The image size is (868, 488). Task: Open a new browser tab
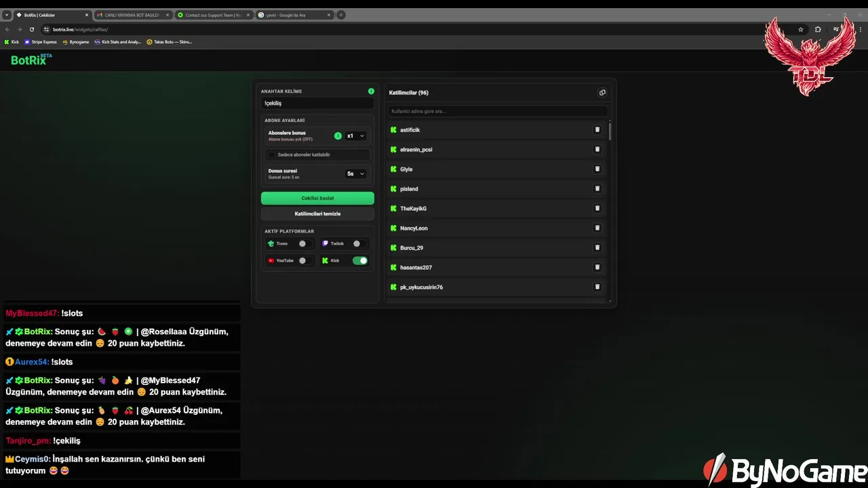pos(341,15)
